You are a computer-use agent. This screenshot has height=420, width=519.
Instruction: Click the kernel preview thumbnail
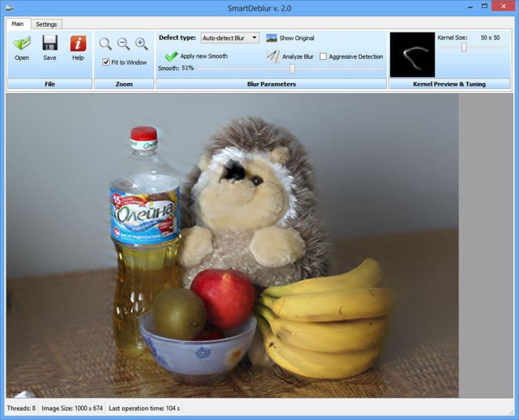[x=412, y=55]
